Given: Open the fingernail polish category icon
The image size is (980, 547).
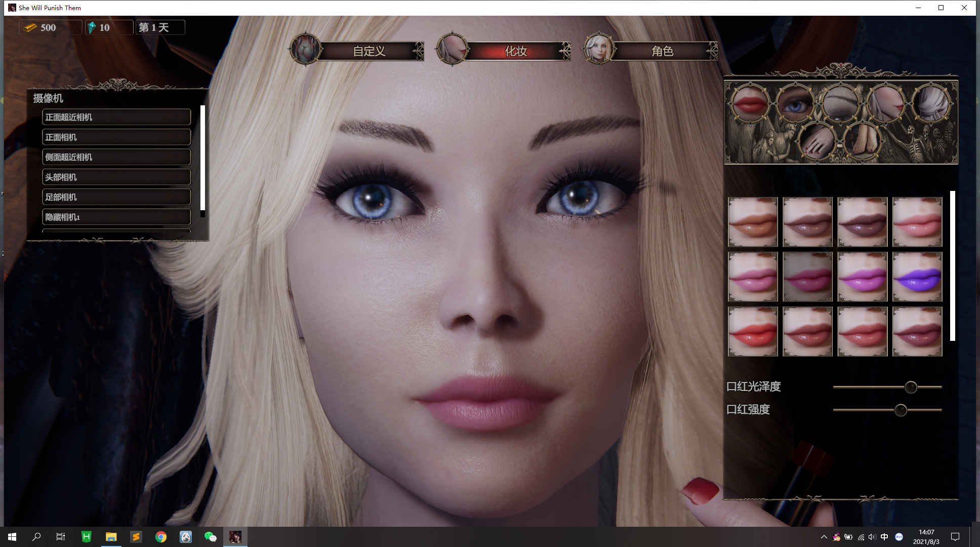Looking at the screenshot, I should 817,141.
